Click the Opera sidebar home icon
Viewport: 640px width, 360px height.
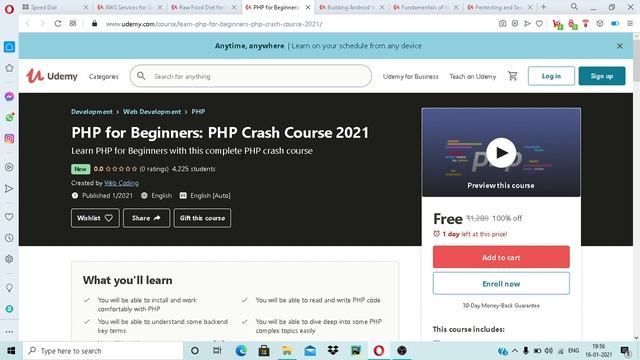[x=9, y=47]
